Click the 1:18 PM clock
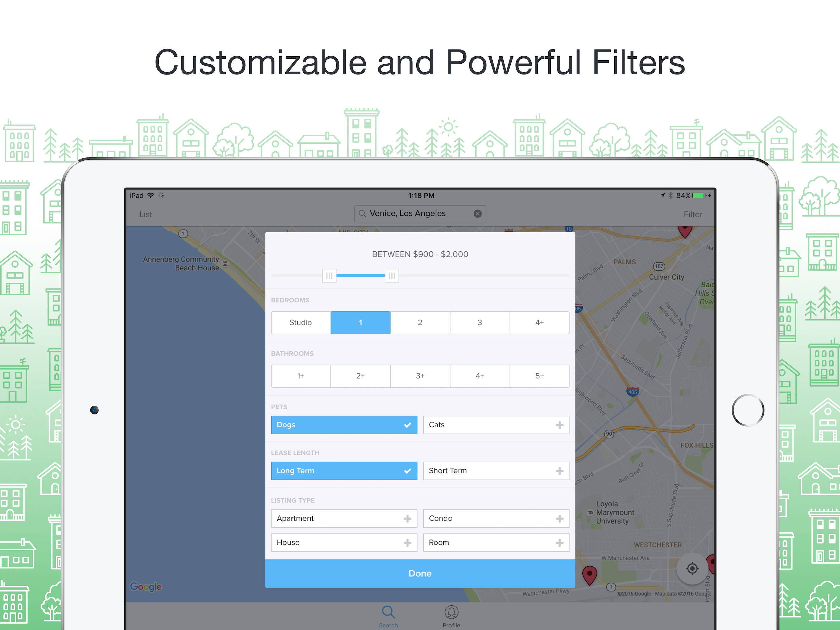840x630 pixels. pos(421,195)
